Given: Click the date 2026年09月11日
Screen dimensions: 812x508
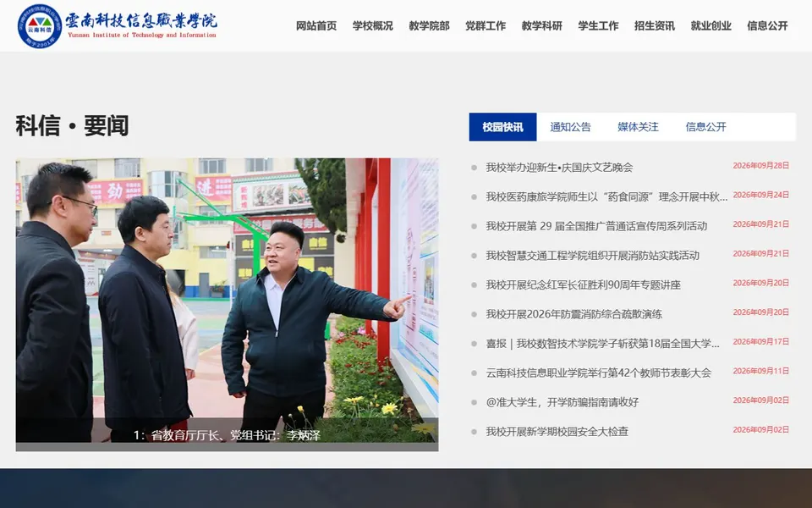Looking at the screenshot, I should (760, 371).
